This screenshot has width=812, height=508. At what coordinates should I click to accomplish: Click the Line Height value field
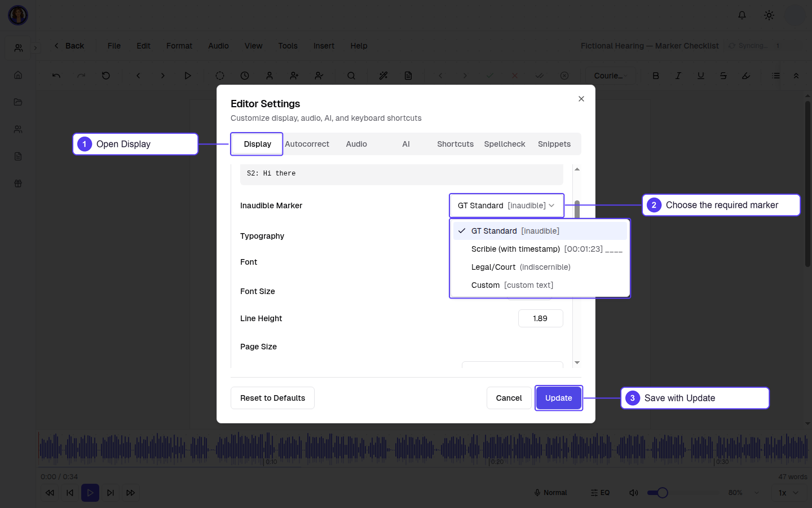[x=540, y=318]
